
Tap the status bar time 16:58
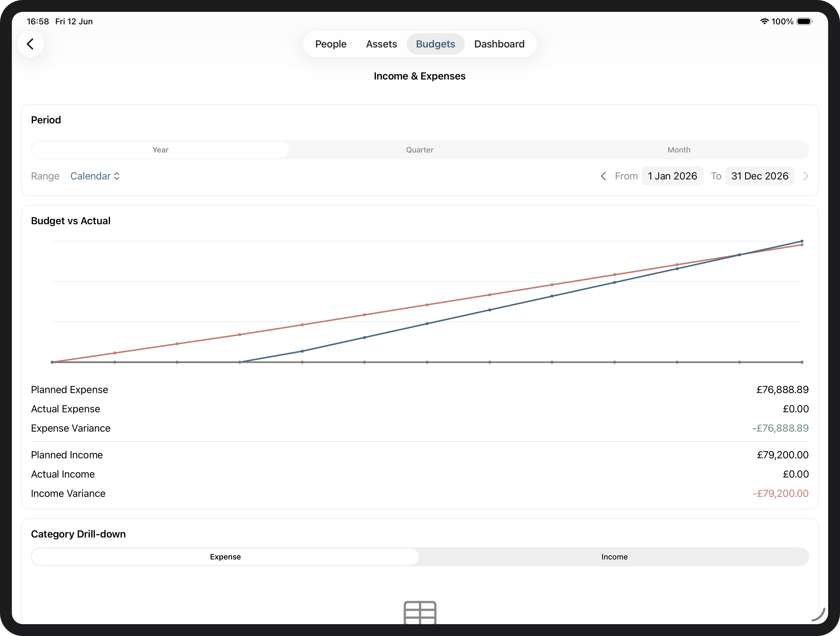38,21
